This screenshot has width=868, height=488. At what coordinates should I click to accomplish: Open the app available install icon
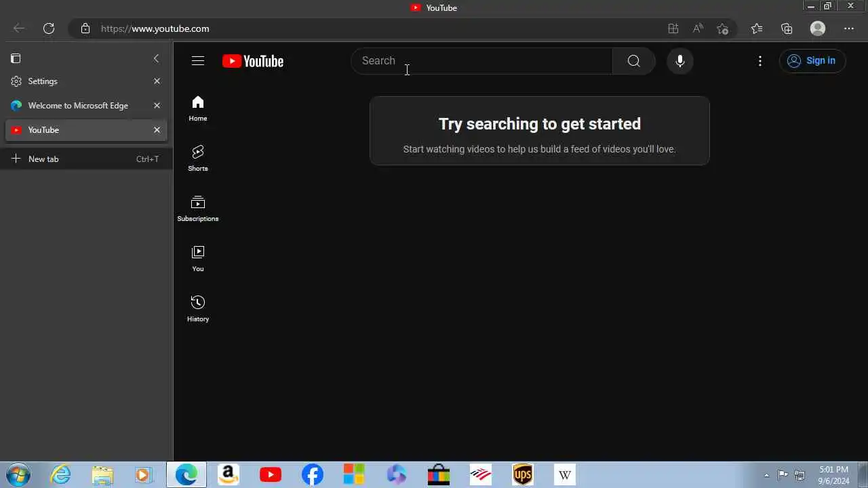pos(673,28)
